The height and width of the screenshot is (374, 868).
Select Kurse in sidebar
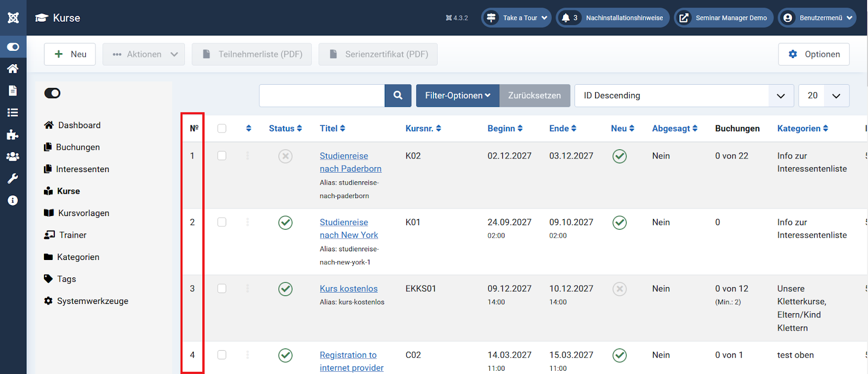tap(62, 191)
